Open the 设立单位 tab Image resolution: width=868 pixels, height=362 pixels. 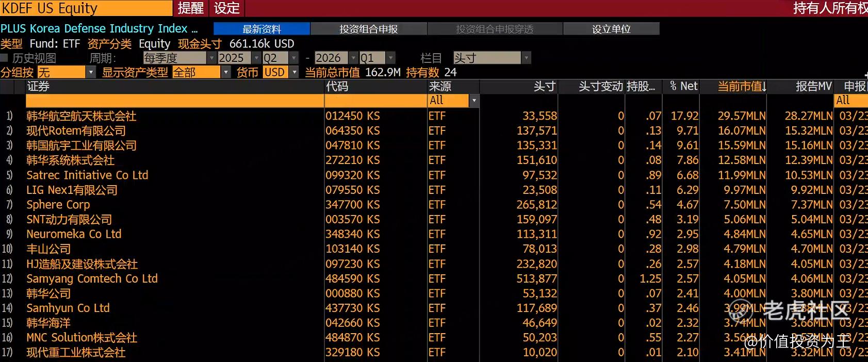click(x=611, y=29)
